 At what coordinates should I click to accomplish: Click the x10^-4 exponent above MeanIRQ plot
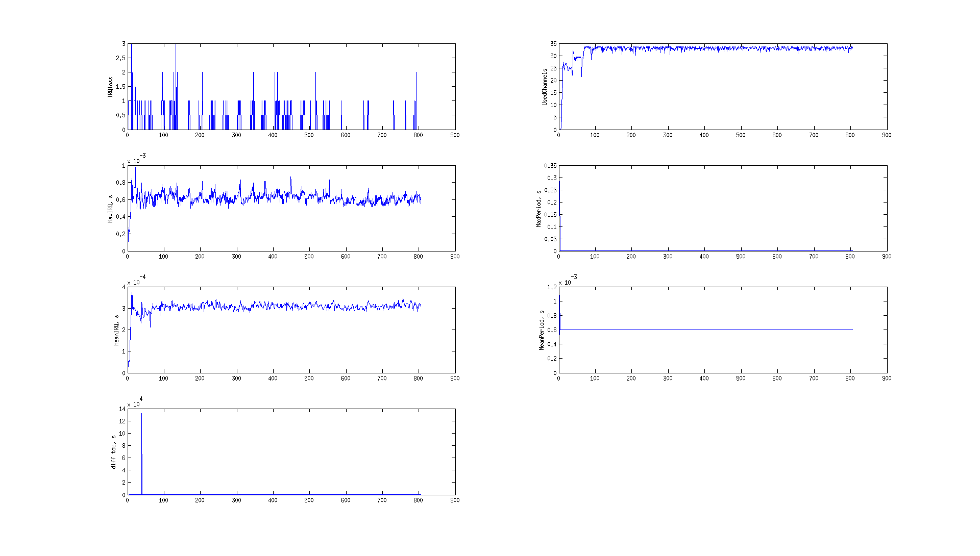136,281
